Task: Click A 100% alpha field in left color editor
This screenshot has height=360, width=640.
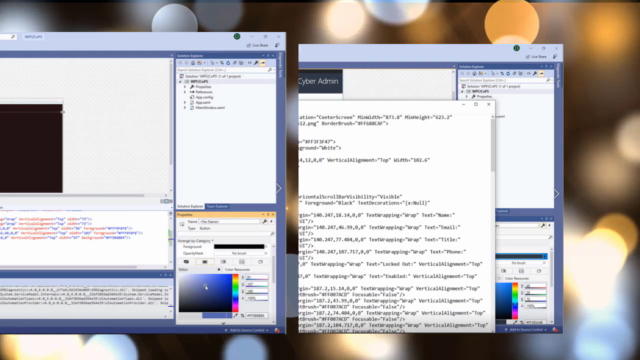Action: [x=257, y=298]
